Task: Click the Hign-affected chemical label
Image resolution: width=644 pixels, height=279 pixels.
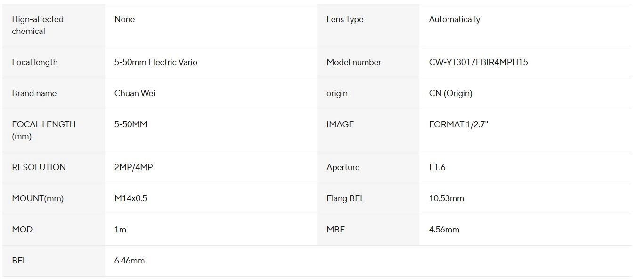Action: [38, 25]
